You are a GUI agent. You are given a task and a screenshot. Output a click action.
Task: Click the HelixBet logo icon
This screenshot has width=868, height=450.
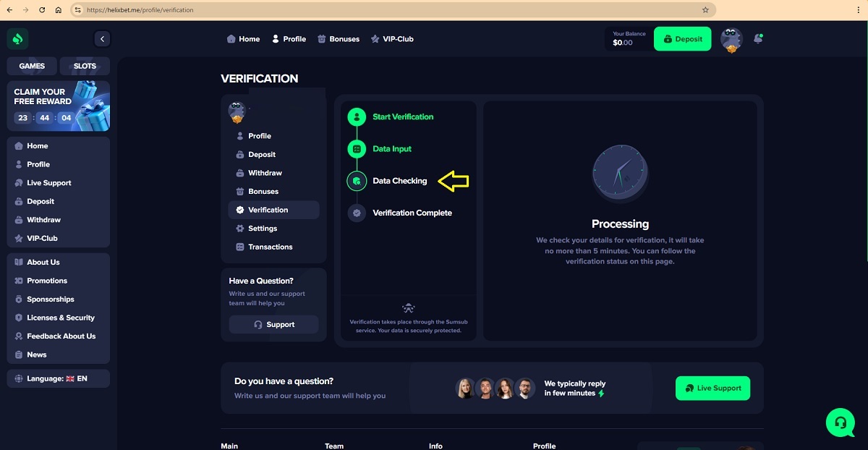click(x=17, y=39)
